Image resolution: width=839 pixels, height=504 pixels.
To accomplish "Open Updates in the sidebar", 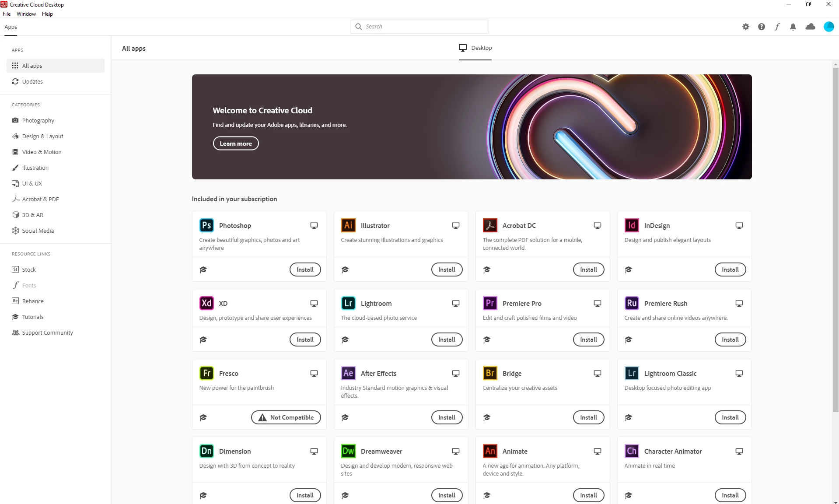I will [56, 81].
